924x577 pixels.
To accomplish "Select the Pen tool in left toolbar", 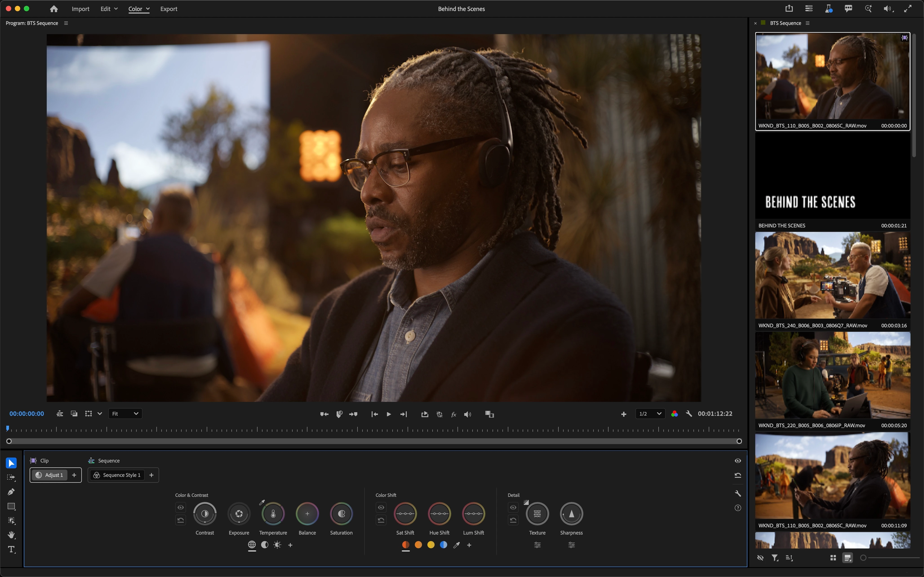I will pyautogui.click(x=11, y=492).
